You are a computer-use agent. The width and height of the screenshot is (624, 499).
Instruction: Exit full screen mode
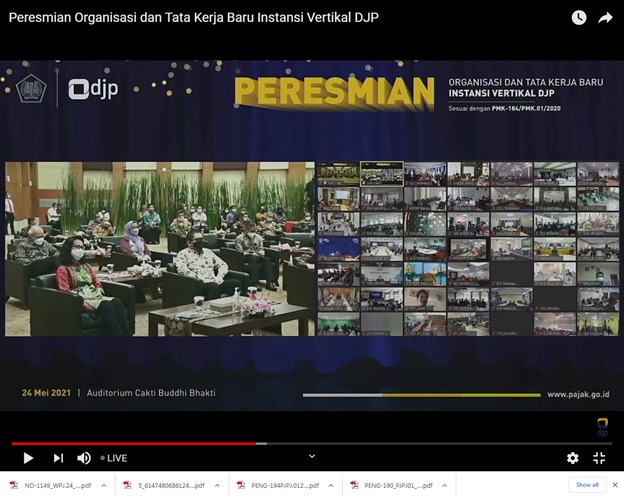tap(599, 458)
